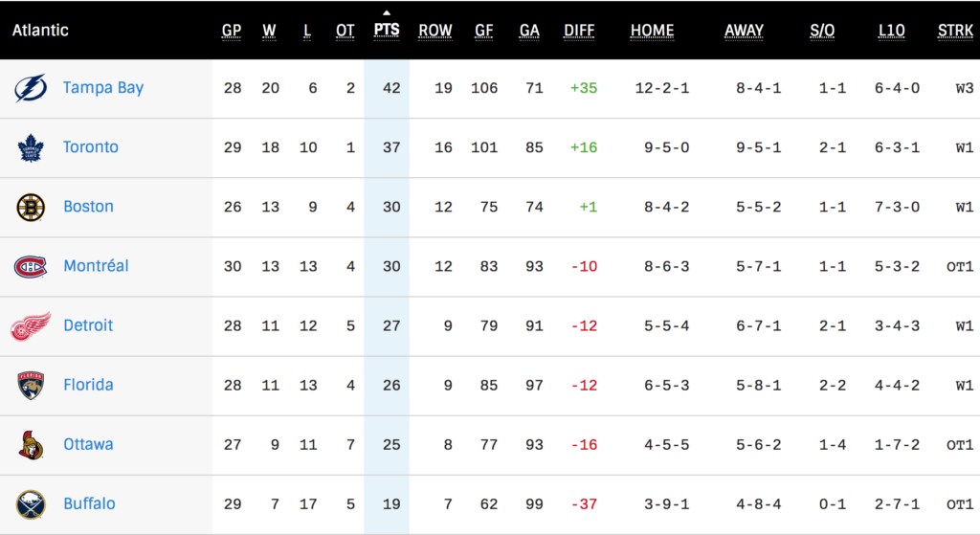Click the Toronto Maple Leafs logo
The width and height of the screenshot is (980, 535).
click(x=31, y=147)
